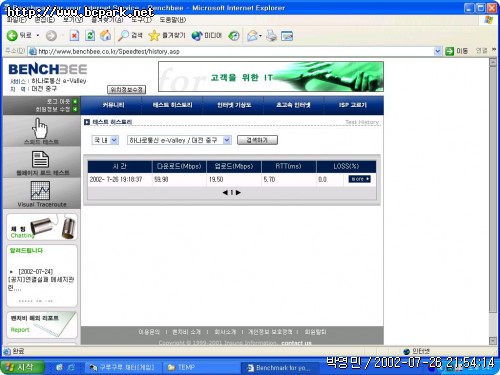Open the Internet Weather (인터넷 기상도) nav tab
The height and width of the screenshot is (375, 500).
coord(234,105)
